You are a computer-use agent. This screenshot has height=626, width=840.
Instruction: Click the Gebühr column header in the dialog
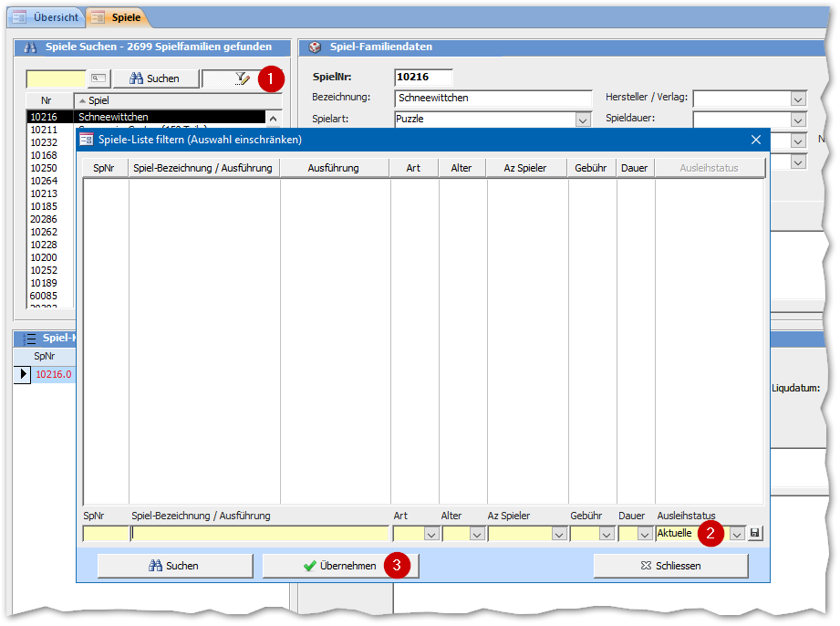point(591,168)
